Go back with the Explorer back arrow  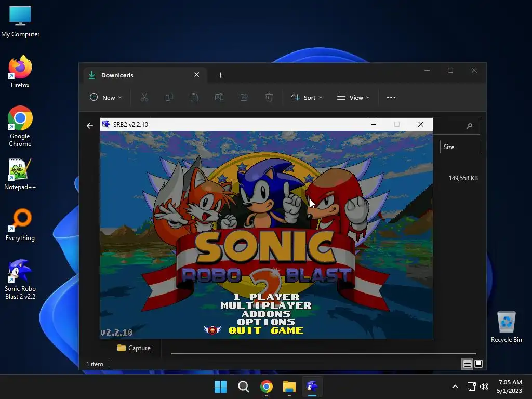(89, 126)
